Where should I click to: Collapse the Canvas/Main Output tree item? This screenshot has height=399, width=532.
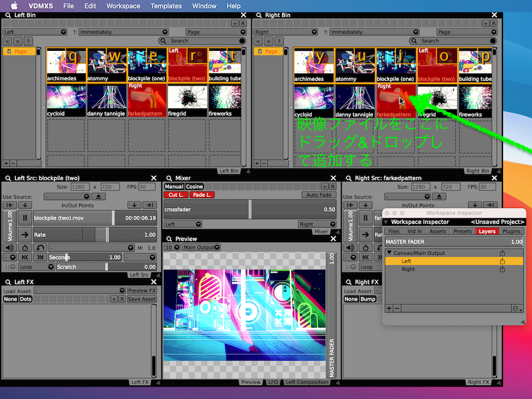click(x=390, y=253)
